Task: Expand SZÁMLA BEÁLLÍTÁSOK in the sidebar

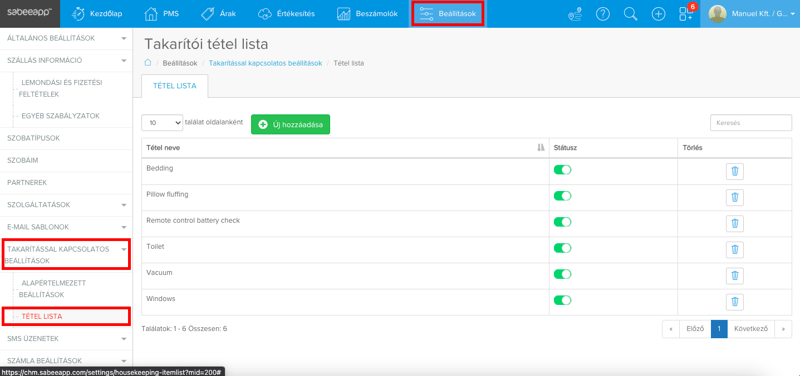Action: pyautogui.click(x=66, y=360)
